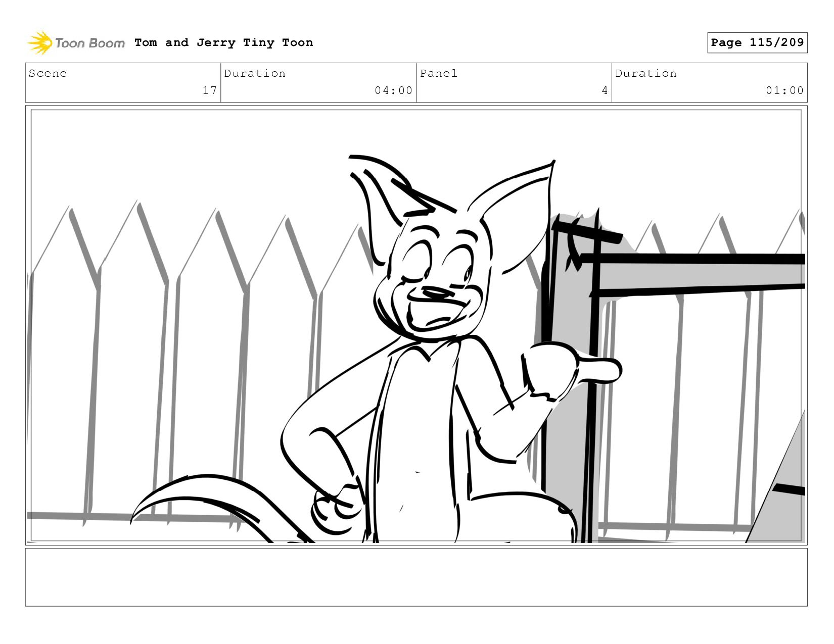Select the title 'Tom and Jerry Tiny Toon'
This screenshot has width=834, height=644.
223,42
